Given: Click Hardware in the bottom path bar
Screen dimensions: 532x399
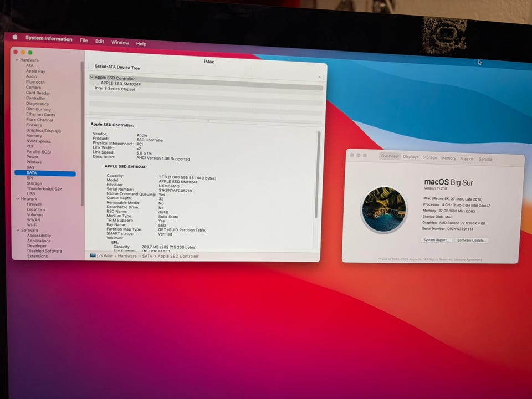Looking at the screenshot, I should pos(127,256).
